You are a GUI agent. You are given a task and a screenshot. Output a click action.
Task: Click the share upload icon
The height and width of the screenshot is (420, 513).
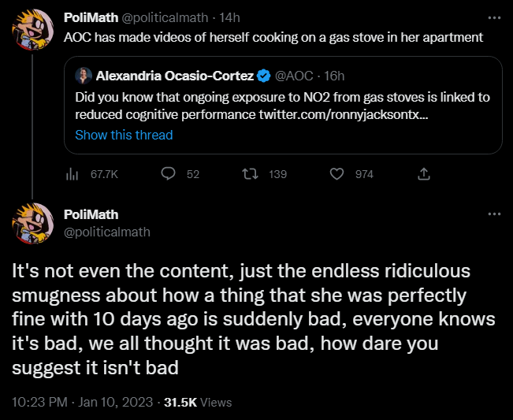click(422, 174)
